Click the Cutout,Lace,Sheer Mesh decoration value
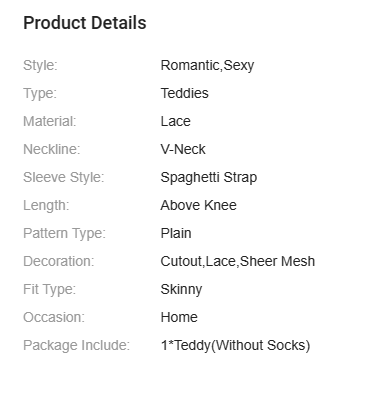 pyautogui.click(x=238, y=261)
